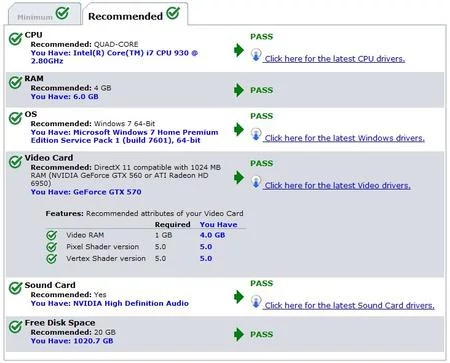Click the download icon for Windows drivers
This screenshot has height=363, width=450.
click(x=256, y=134)
